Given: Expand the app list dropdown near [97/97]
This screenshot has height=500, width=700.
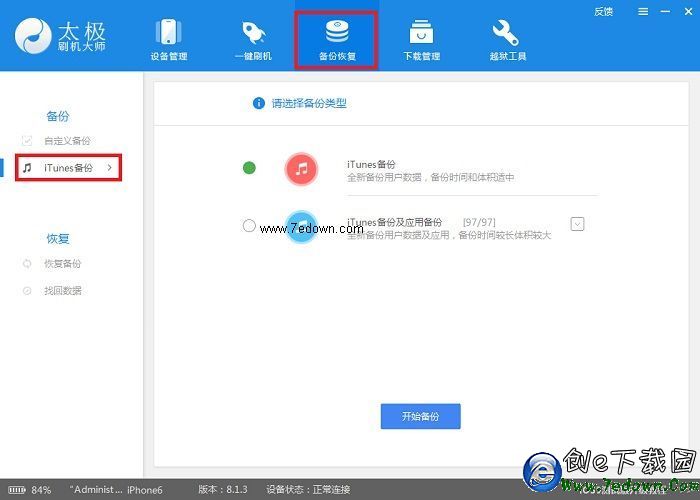Looking at the screenshot, I should 577,224.
